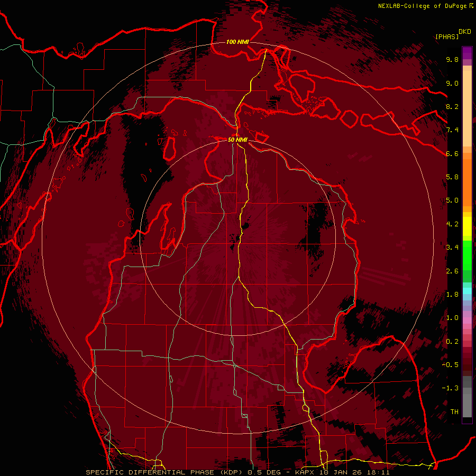Select the 5.0 scale value
This screenshot has height=476, width=476.
point(452,200)
